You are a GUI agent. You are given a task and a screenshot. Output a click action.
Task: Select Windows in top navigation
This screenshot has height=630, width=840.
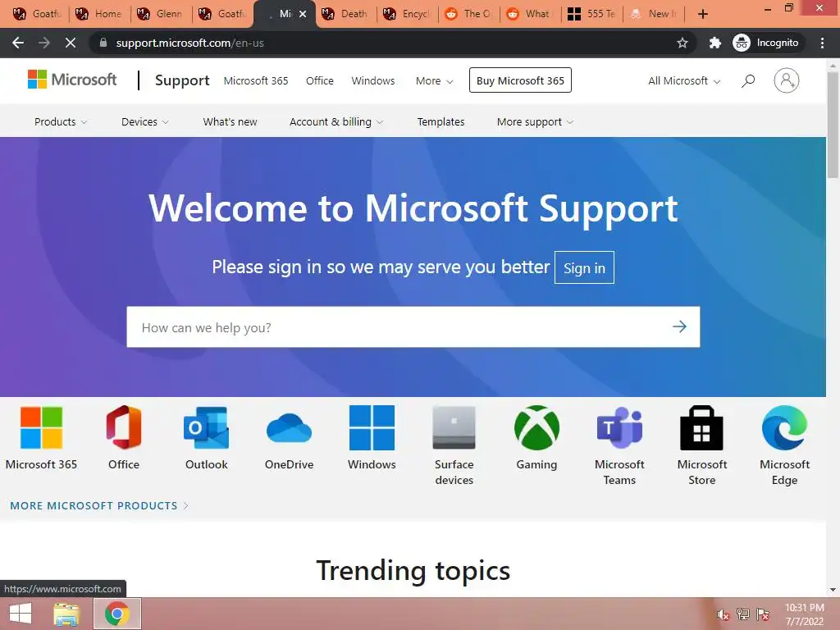pyautogui.click(x=373, y=80)
